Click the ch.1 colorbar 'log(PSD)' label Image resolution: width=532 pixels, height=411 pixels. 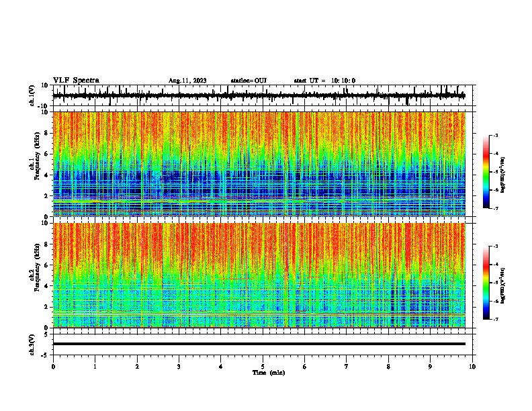[x=503, y=175]
